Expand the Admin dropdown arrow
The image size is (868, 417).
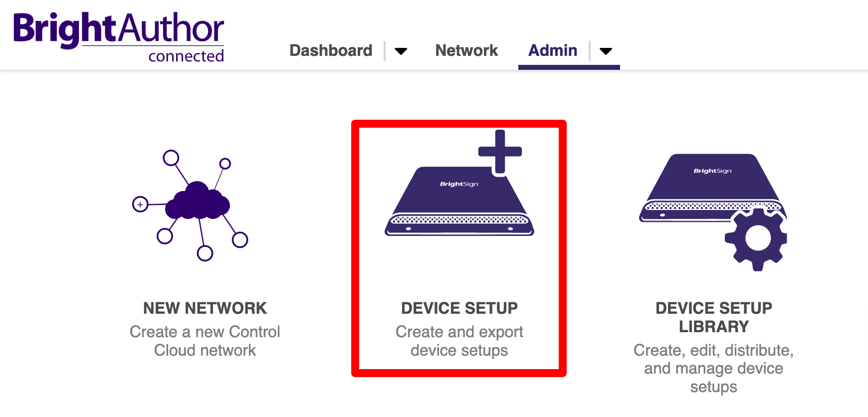click(x=606, y=51)
